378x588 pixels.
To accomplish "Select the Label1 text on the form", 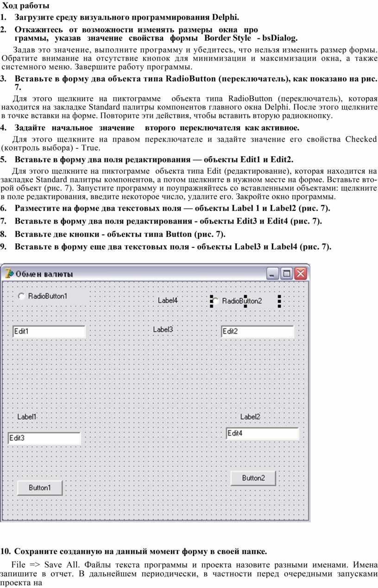I will [x=27, y=417].
